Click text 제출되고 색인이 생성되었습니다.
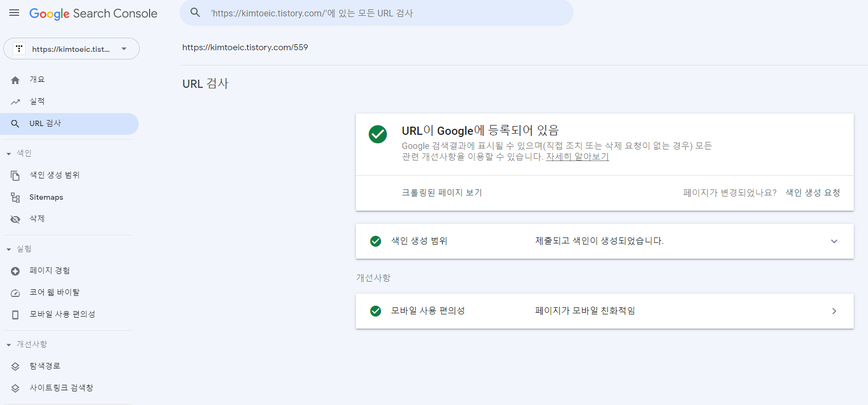 pyautogui.click(x=599, y=241)
